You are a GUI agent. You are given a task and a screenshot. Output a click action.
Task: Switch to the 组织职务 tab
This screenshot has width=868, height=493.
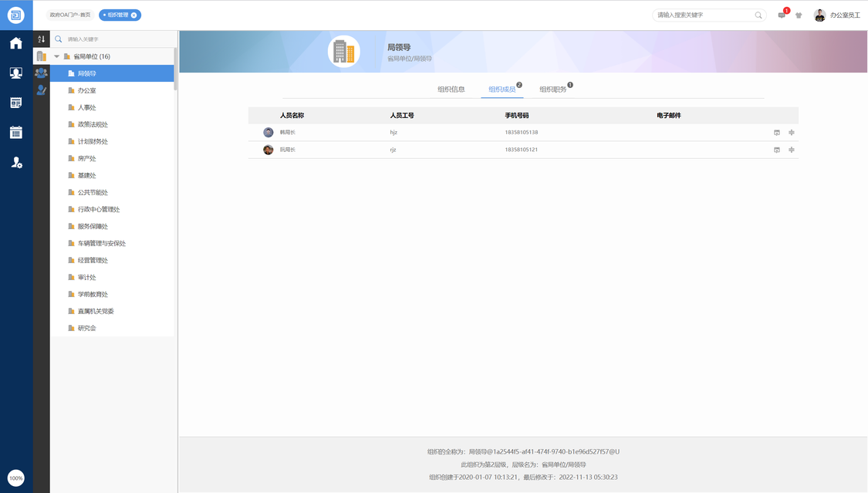(552, 89)
